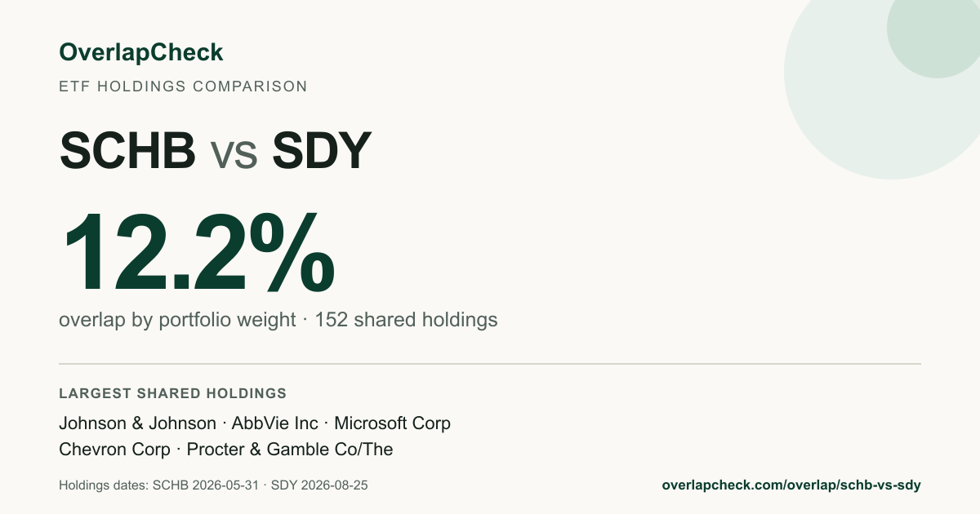Viewport: 980px width, 514px height.
Task: Click the 152 shared holdings text
Action: [406, 320]
